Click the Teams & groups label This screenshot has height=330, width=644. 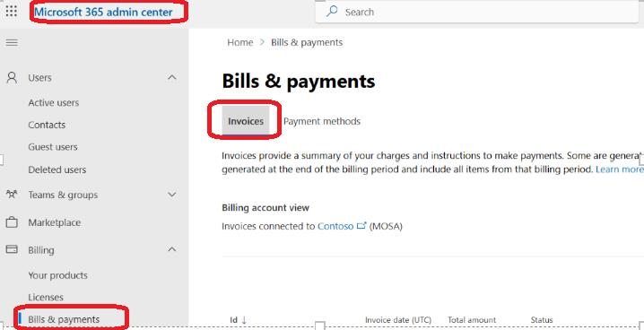pyautogui.click(x=63, y=195)
